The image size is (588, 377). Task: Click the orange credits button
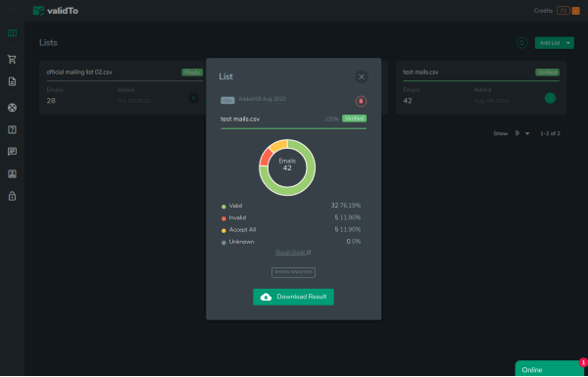(575, 11)
